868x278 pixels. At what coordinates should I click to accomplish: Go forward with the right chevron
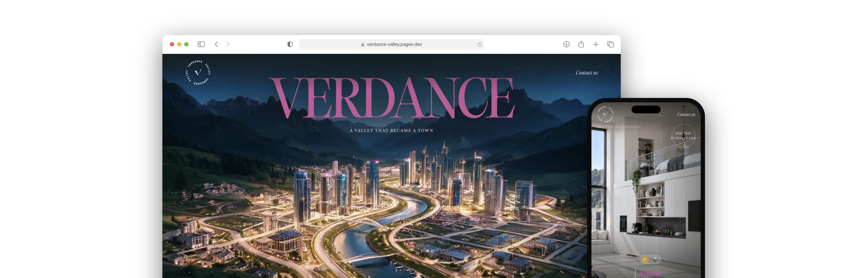(x=228, y=44)
